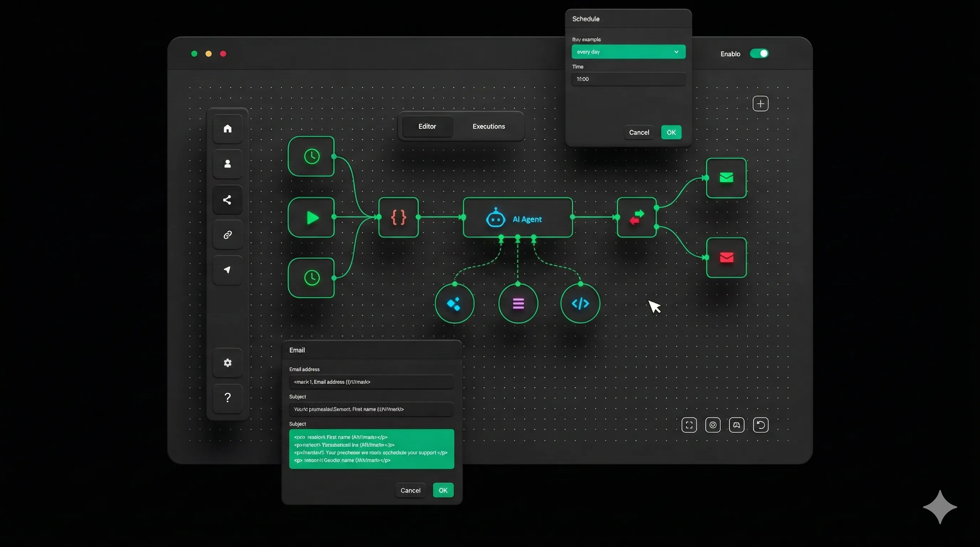Image resolution: width=980 pixels, height=547 pixels.
Task: Toggle the Enable workflow switch
Action: coord(759,54)
